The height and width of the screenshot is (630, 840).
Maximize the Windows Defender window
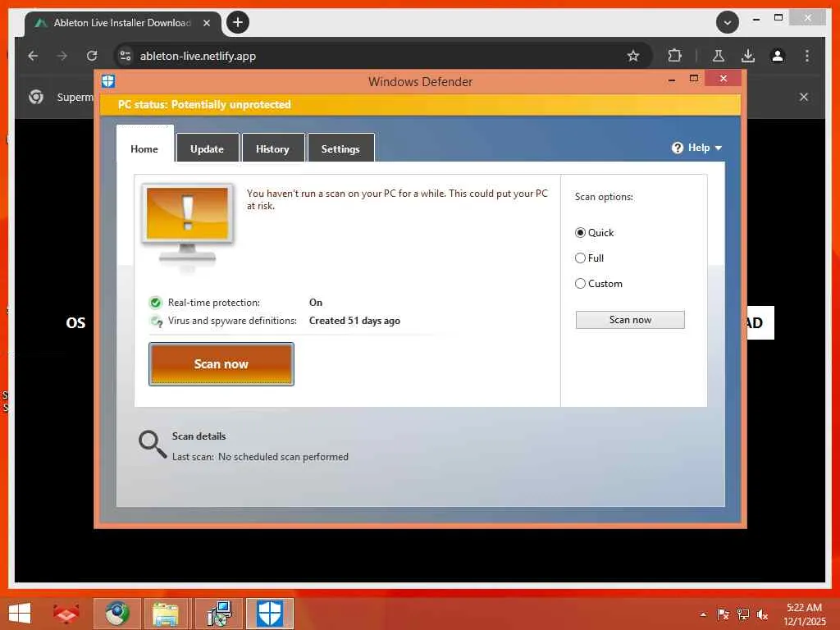tap(694, 79)
